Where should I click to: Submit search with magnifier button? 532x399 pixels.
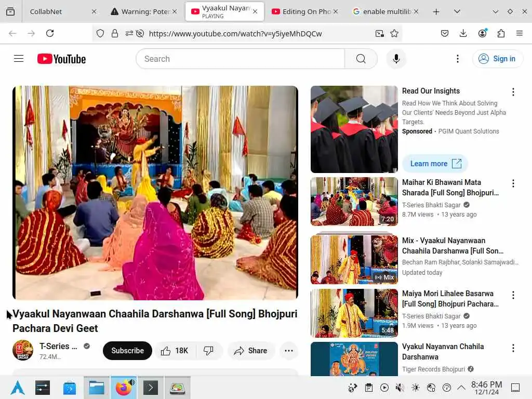pyautogui.click(x=361, y=59)
